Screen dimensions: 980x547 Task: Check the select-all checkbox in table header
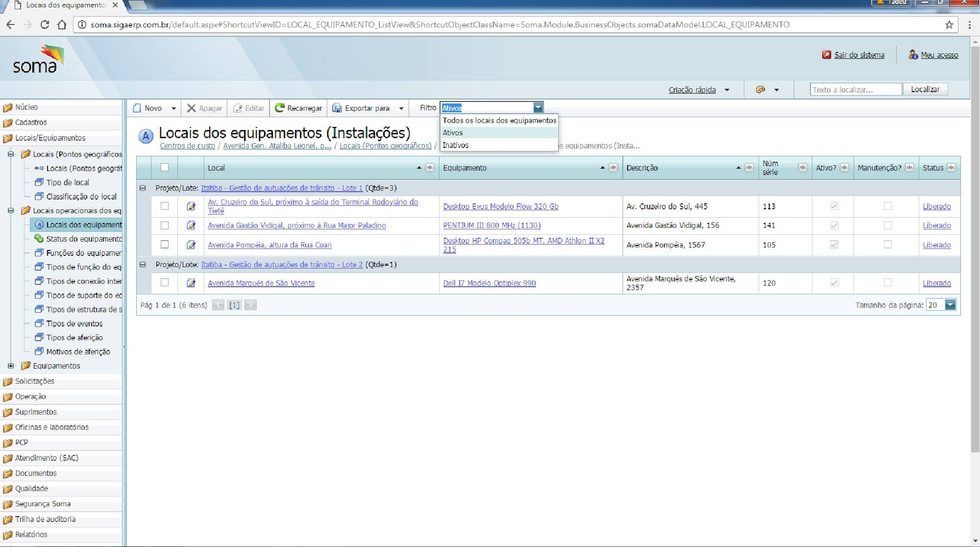[x=165, y=168]
